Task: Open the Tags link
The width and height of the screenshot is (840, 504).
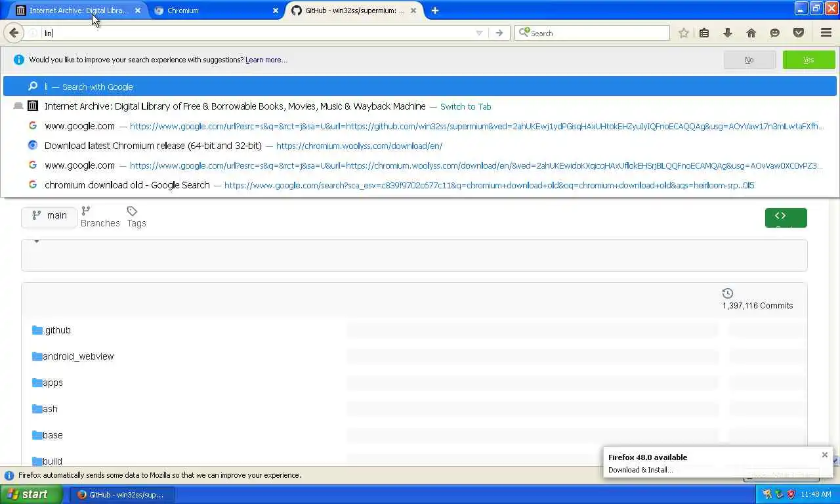Action: [x=136, y=217]
